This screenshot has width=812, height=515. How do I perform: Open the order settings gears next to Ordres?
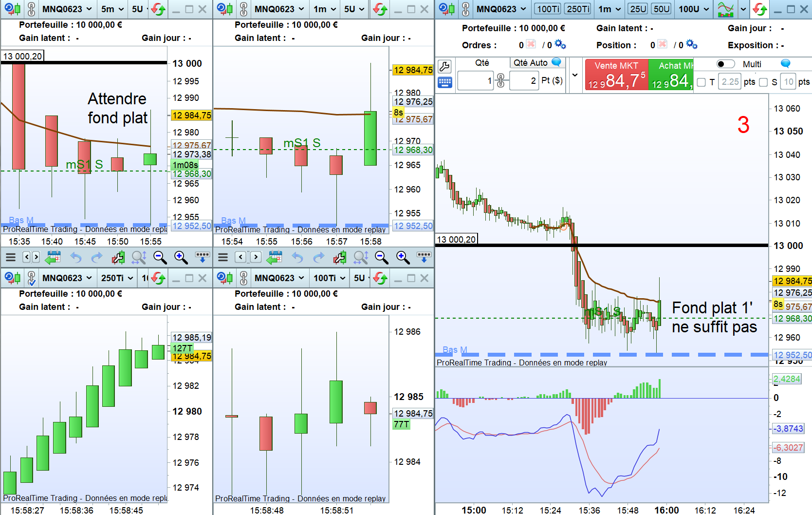[560, 45]
